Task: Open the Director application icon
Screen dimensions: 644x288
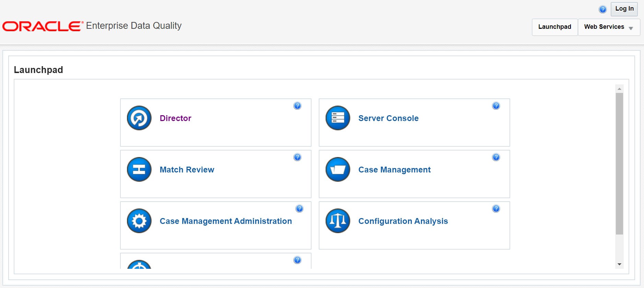Action: pyautogui.click(x=139, y=118)
